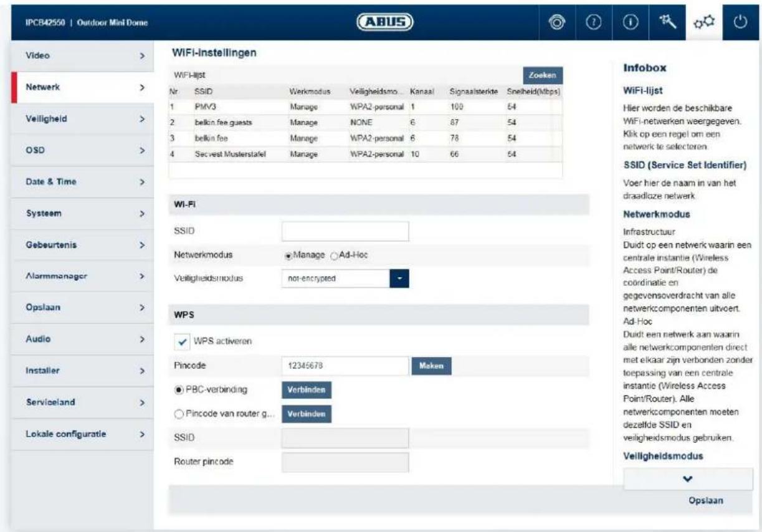The image size is (762, 532).
Task: Expand the Infobox down chevron
Action: pos(688,480)
